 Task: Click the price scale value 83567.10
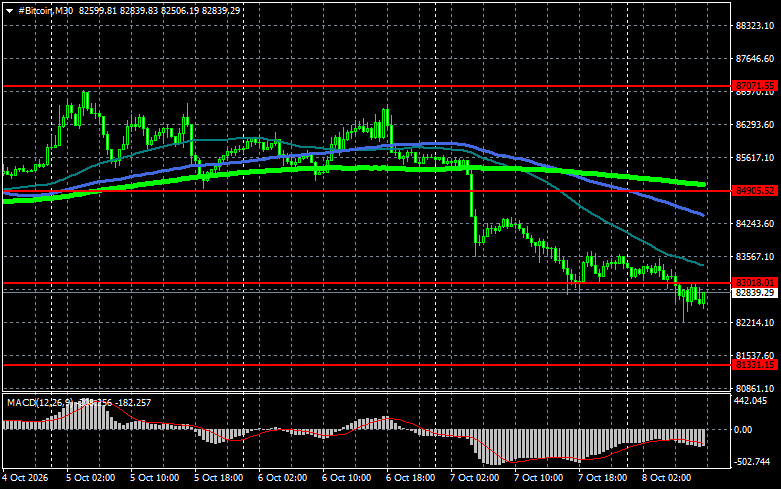[x=755, y=256]
